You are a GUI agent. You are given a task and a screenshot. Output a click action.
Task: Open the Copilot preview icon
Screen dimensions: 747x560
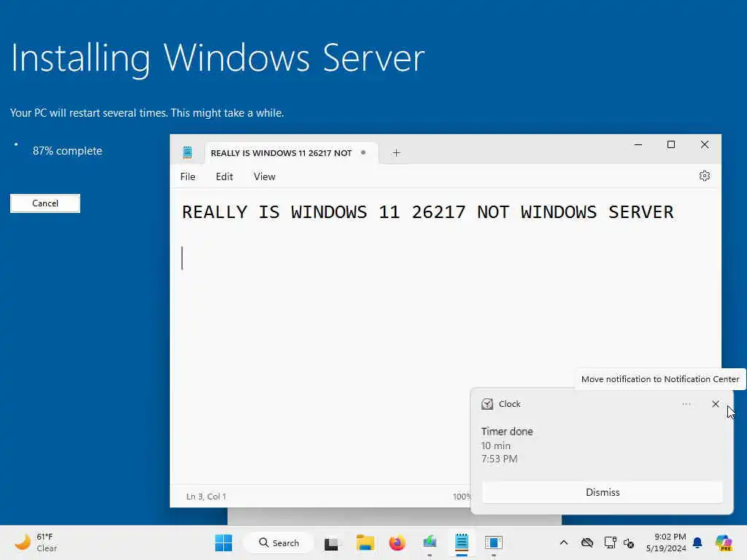click(724, 542)
